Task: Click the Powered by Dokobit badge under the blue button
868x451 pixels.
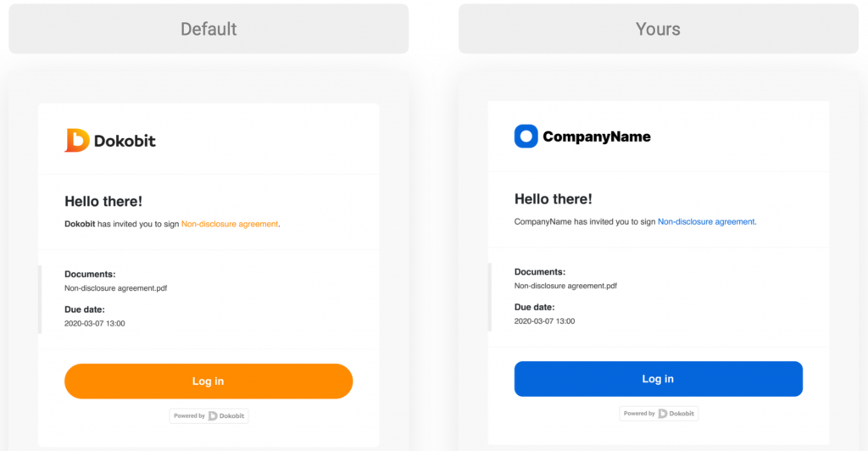Action: [x=659, y=414]
